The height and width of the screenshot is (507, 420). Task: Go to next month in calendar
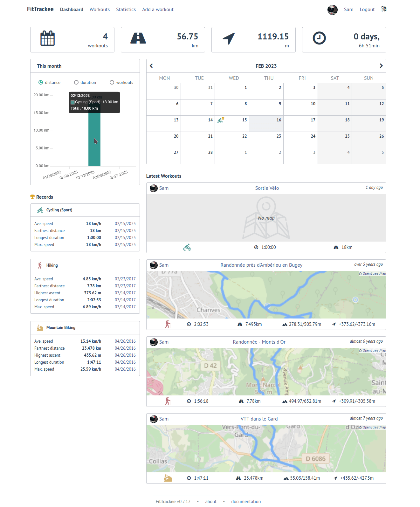click(381, 66)
